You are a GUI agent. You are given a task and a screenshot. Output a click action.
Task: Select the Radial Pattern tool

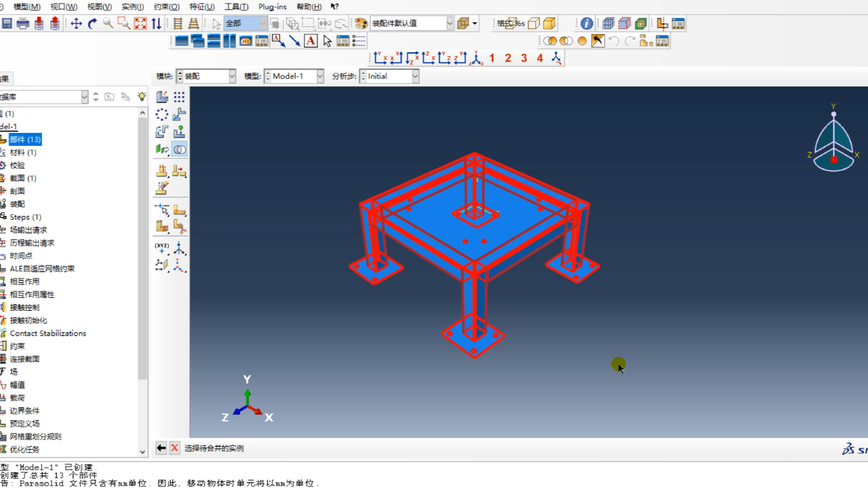coord(161,114)
